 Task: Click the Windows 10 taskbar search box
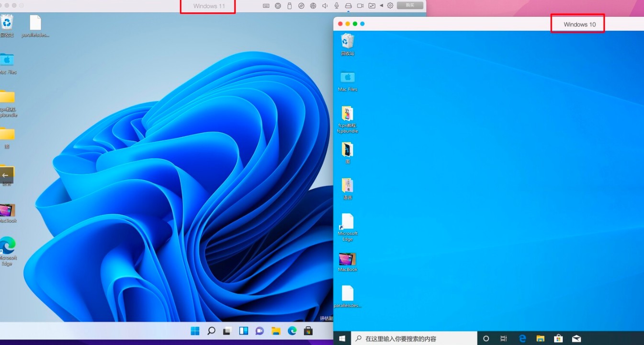coord(414,338)
